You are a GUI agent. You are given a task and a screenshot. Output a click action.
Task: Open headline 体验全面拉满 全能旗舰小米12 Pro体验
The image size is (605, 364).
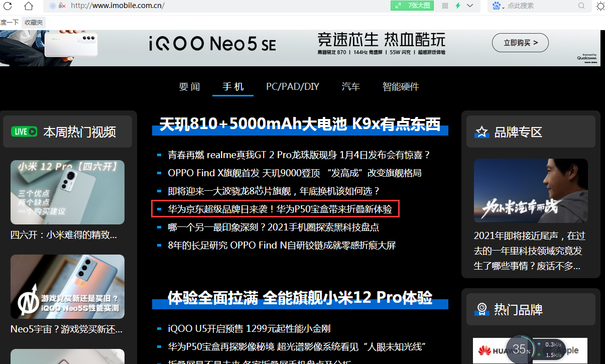[x=300, y=298]
